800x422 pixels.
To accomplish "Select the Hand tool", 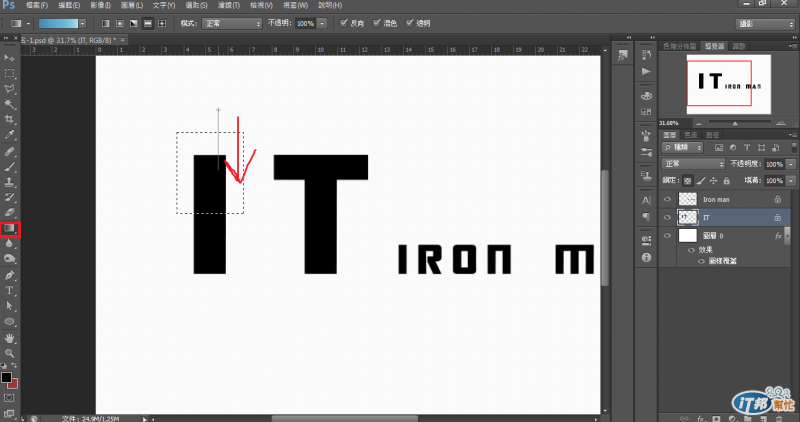I will [x=9, y=338].
